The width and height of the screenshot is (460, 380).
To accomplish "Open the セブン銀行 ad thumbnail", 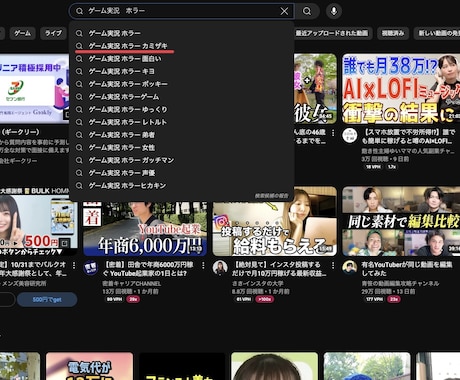I will click(x=35, y=89).
